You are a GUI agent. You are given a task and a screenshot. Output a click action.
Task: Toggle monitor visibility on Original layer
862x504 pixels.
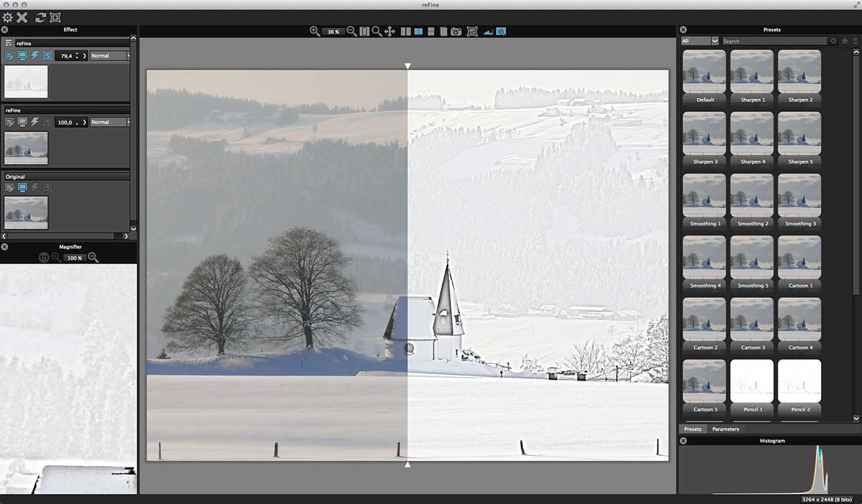[x=22, y=187]
